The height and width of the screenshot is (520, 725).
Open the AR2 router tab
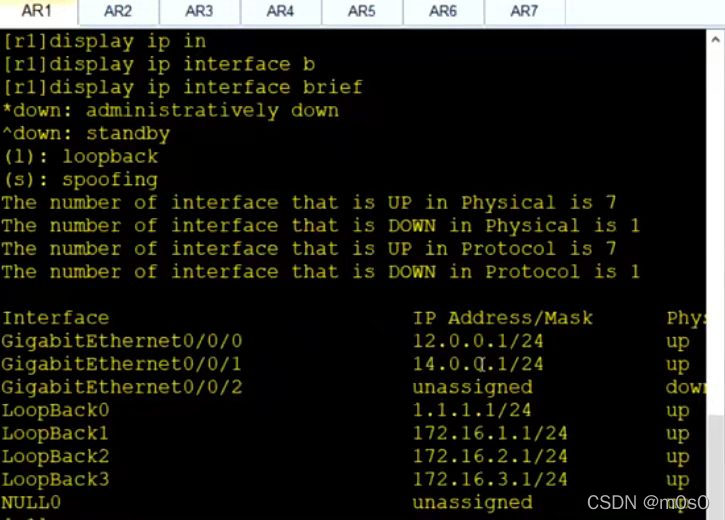118,12
